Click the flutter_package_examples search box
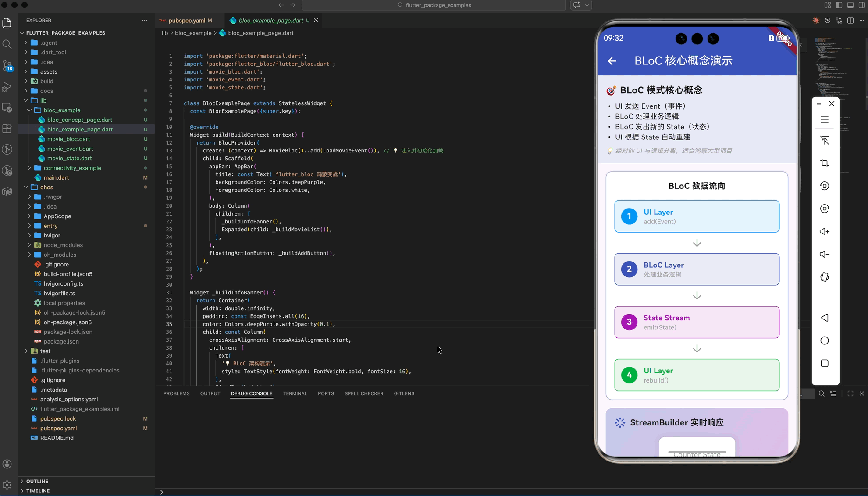 [433, 5]
